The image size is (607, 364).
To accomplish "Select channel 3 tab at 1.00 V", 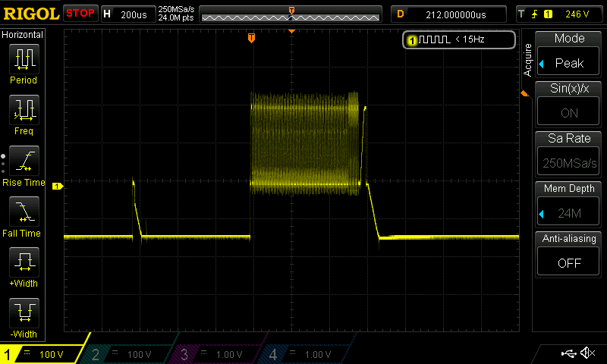I will tap(215, 354).
